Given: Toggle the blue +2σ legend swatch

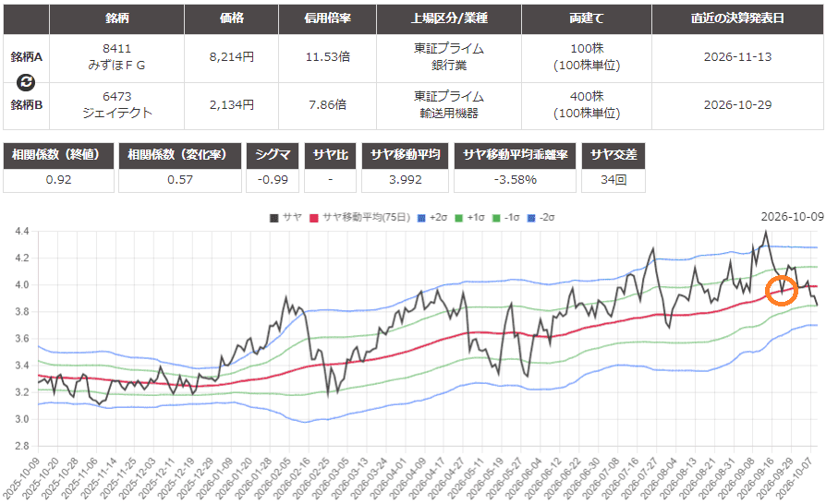Looking at the screenshot, I should point(421,218).
